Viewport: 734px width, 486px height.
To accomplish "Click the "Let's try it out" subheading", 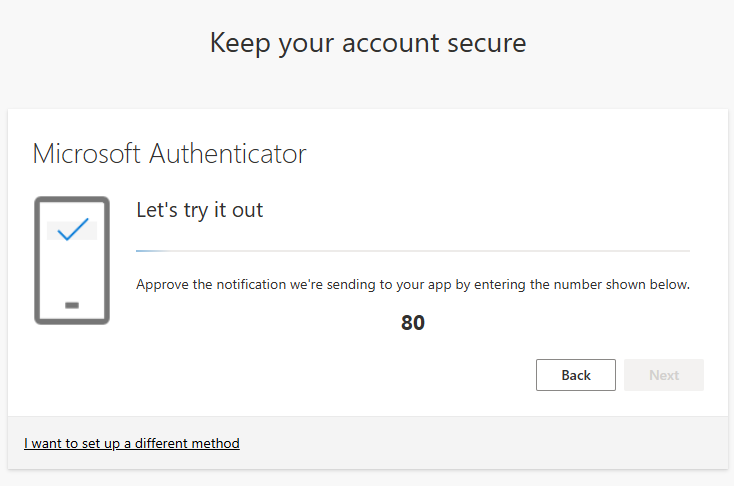I will point(199,210).
